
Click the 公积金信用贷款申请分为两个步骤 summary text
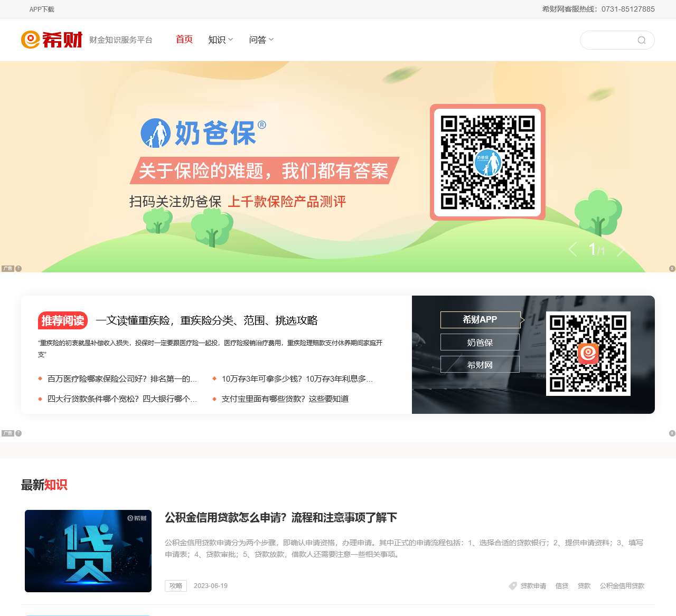[x=404, y=548]
